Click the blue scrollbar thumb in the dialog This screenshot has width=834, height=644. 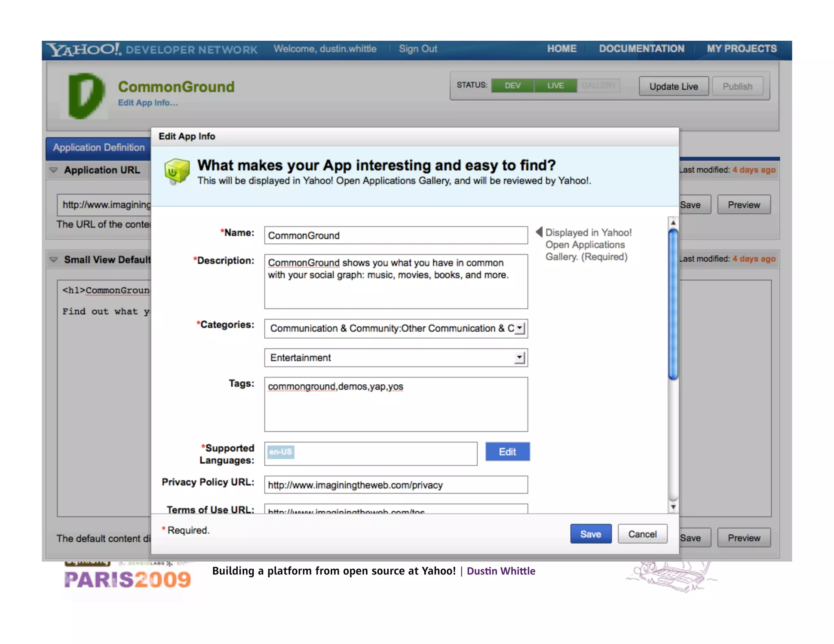[x=673, y=304]
